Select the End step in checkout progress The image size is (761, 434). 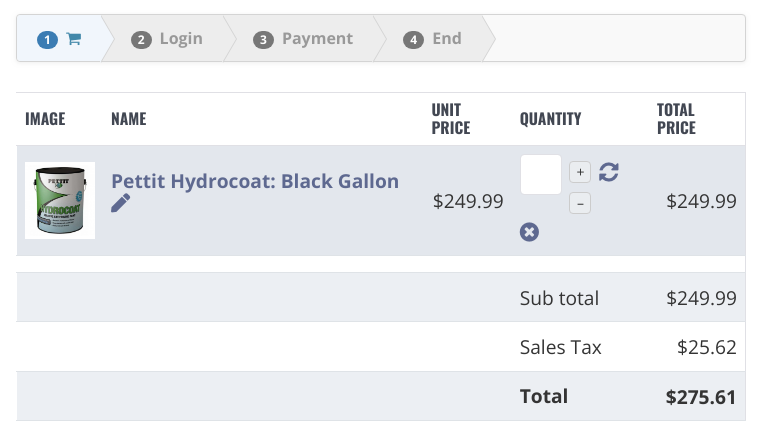pyautogui.click(x=433, y=38)
